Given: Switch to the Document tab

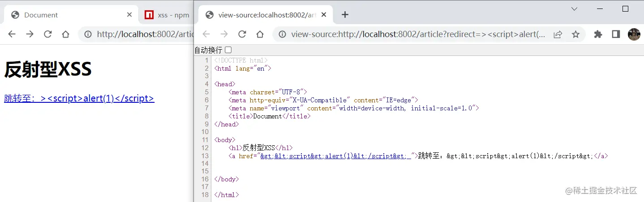Looking at the screenshot, I should pyautogui.click(x=71, y=15).
